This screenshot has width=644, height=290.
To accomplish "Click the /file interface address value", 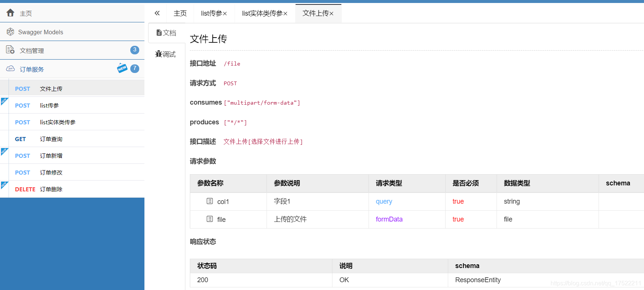I will (x=232, y=64).
